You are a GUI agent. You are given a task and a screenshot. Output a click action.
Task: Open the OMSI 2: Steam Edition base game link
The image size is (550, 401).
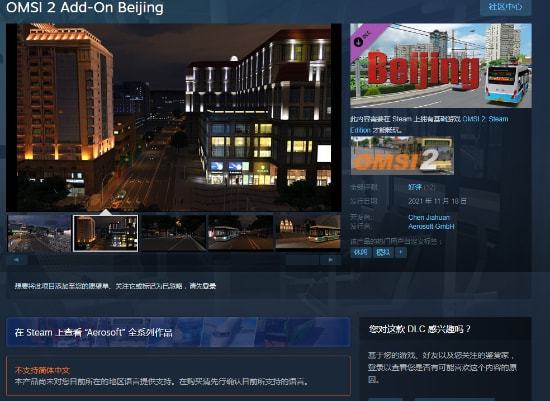(x=485, y=119)
